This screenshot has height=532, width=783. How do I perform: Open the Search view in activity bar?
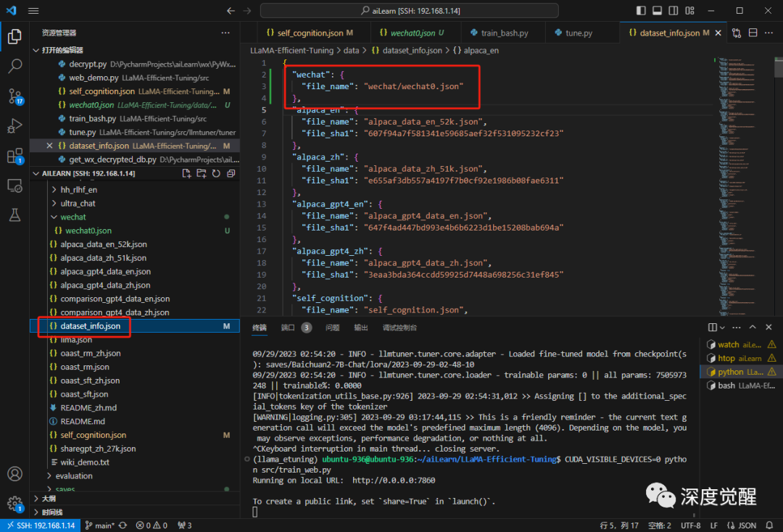coord(15,66)
